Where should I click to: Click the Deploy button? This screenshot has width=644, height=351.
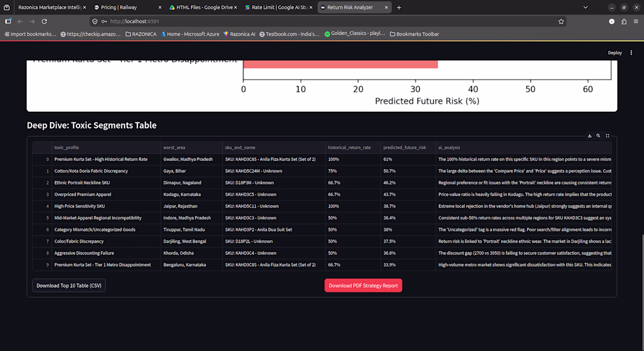pos(615,53)
